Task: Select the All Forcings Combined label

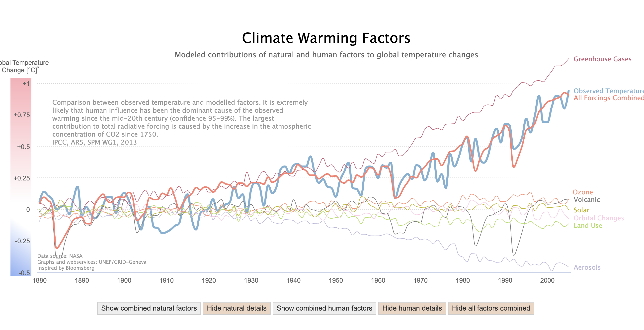Action: 608,98
